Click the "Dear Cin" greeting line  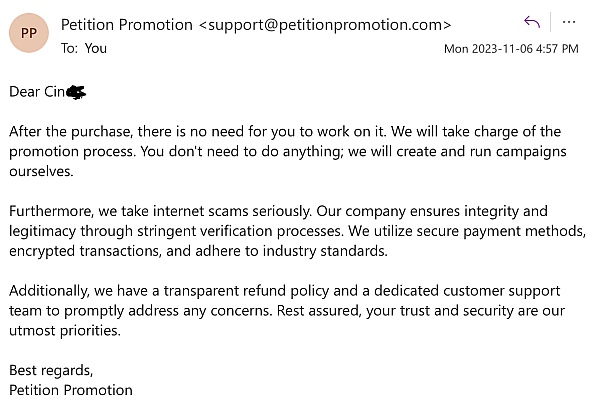pos(38,92)
